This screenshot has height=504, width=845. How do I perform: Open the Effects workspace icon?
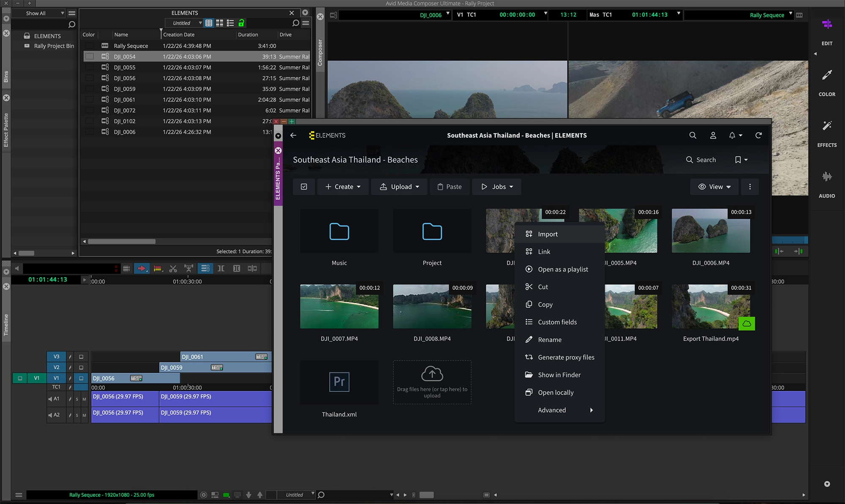pyautogui.click(x=827, y=126)
